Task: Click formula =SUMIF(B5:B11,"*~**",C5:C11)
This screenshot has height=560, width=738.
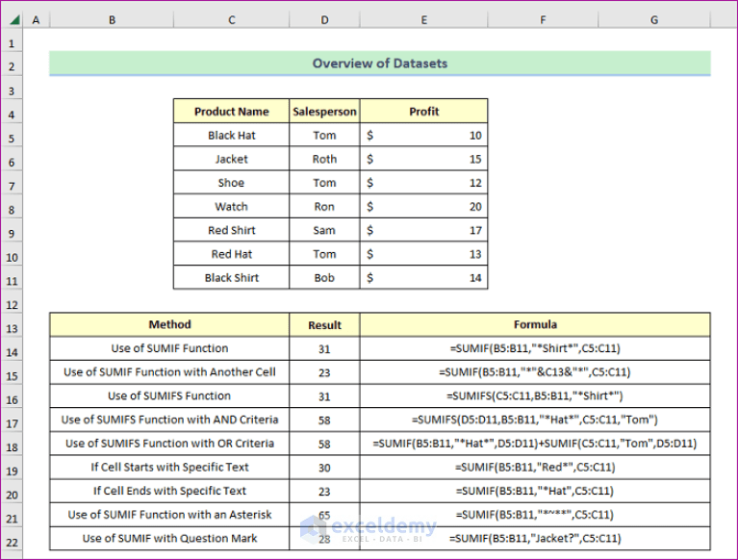Action: click(535, 515)
